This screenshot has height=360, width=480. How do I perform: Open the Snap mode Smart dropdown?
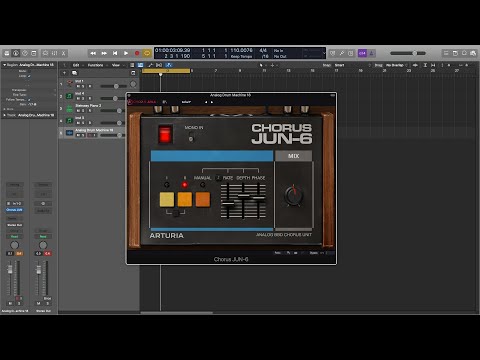[354, 65]
